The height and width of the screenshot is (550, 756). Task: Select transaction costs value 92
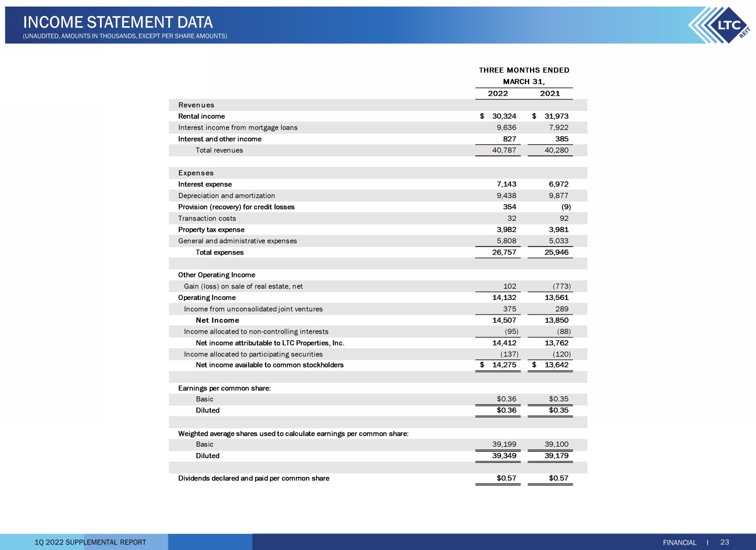coord(564,218)
